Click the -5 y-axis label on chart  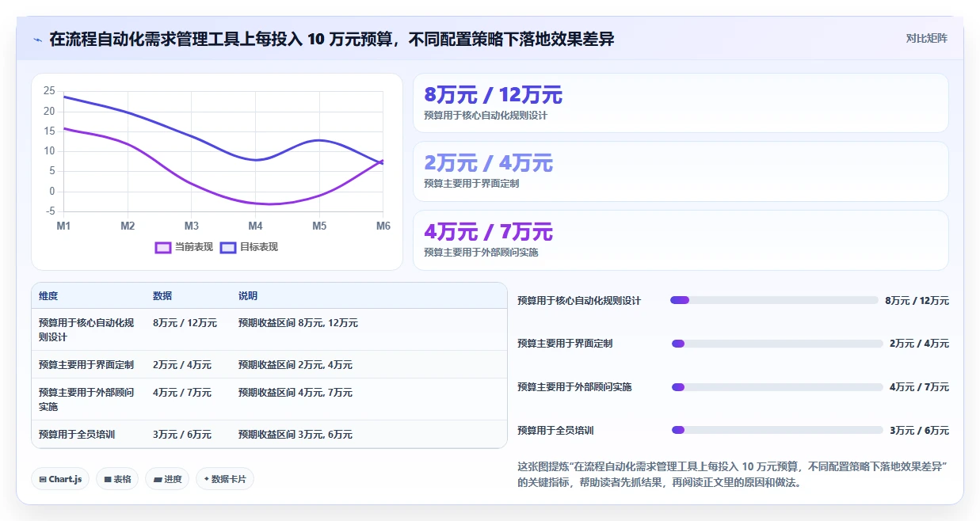(x=51, y=211)
